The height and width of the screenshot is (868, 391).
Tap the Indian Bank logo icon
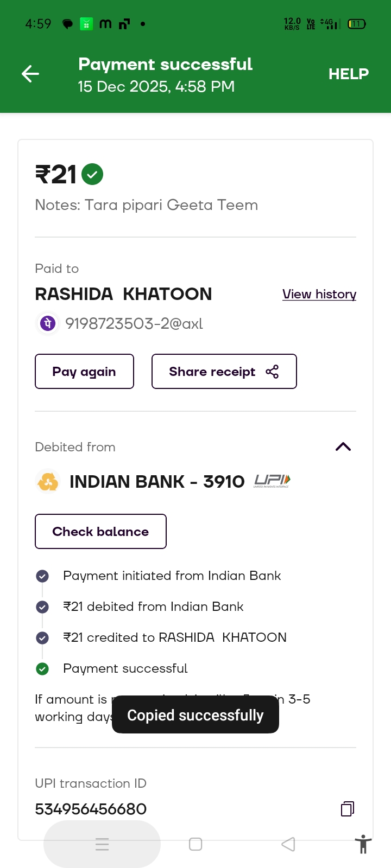click(48, 481)
